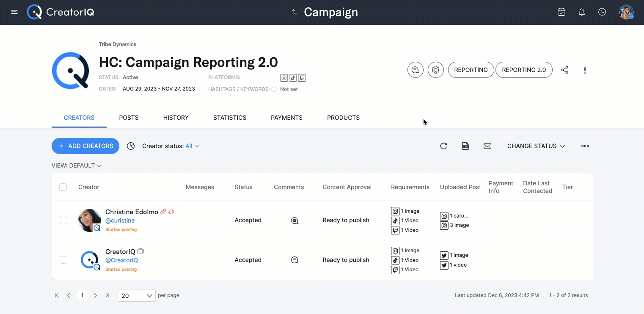Open the email envelope icon
The image size is (644, 314).
point(487,146)
